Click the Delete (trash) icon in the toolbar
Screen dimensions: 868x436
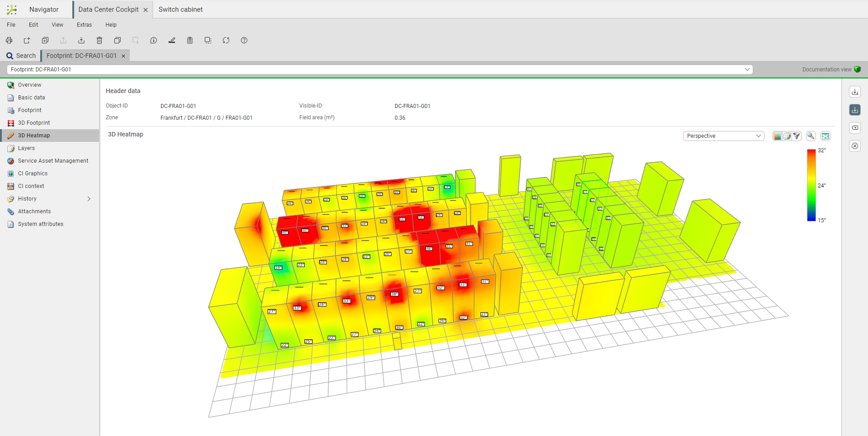click(99, 40)
